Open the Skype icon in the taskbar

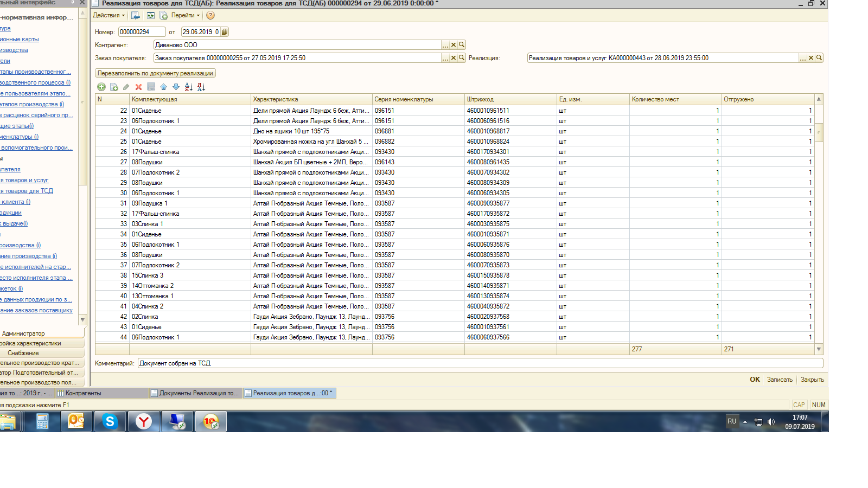tap(110, 421)
